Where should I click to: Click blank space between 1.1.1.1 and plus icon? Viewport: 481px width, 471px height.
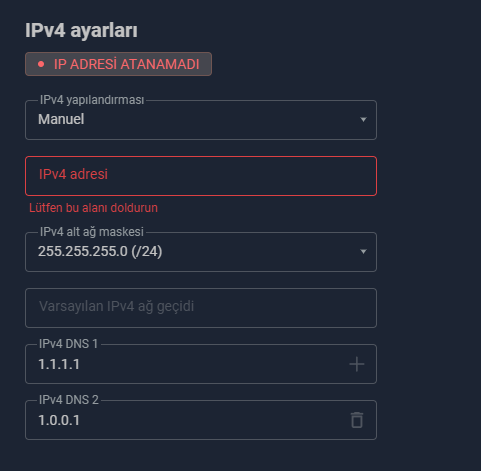click(x=213, y=364)
